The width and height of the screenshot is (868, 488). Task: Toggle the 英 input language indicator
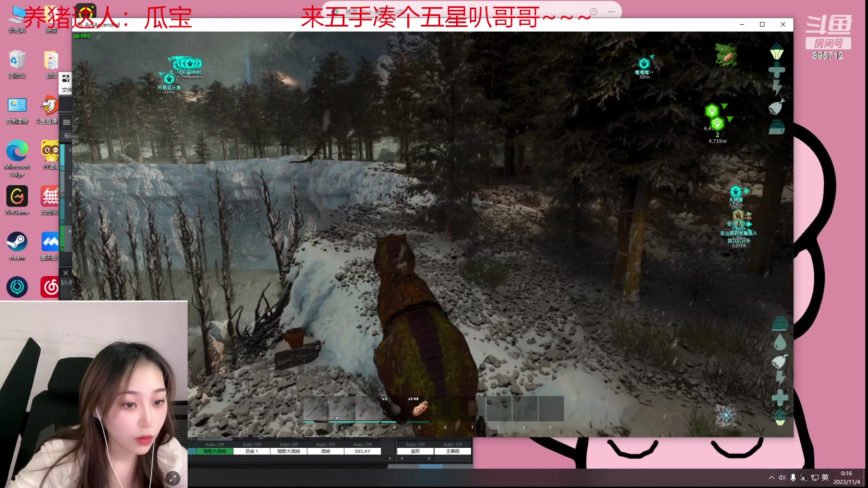pyautogui.click(x=825, y=478)
